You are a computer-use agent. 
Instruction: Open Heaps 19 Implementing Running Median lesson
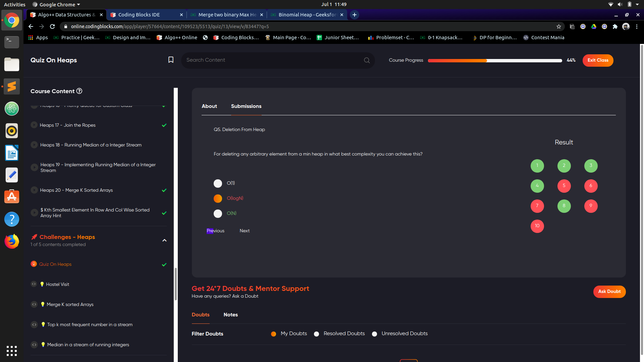[98, 168]
